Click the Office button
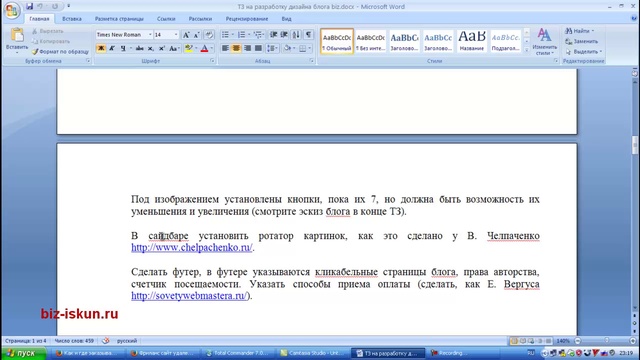The height and width of the screenshot is (360, 640). coord(12,10)
